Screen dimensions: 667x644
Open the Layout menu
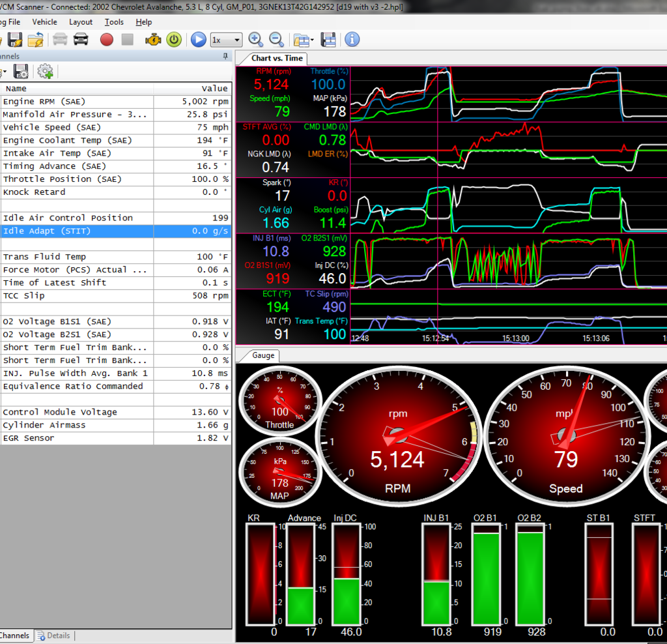(x=80, y=22)
